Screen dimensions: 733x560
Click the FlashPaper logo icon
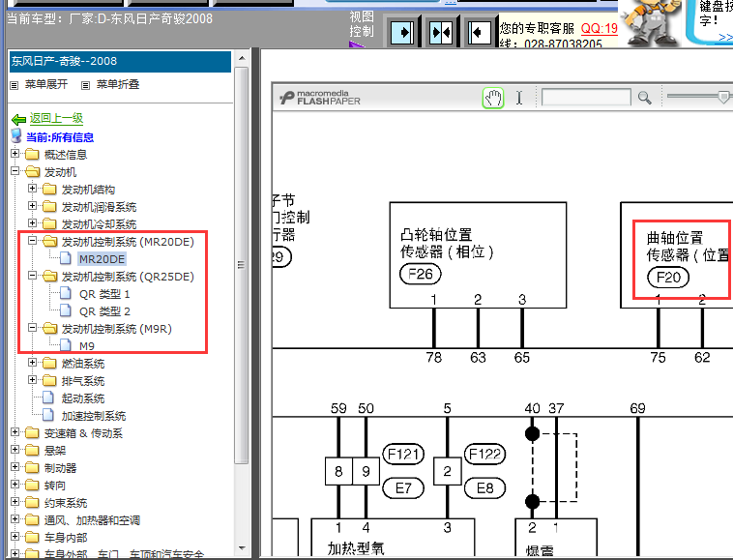[x=287, y=98]
